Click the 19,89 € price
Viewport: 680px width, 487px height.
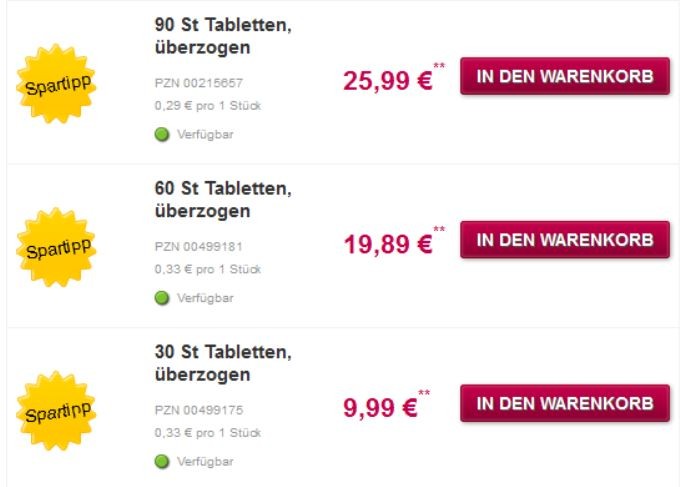(x=388, y=244)
